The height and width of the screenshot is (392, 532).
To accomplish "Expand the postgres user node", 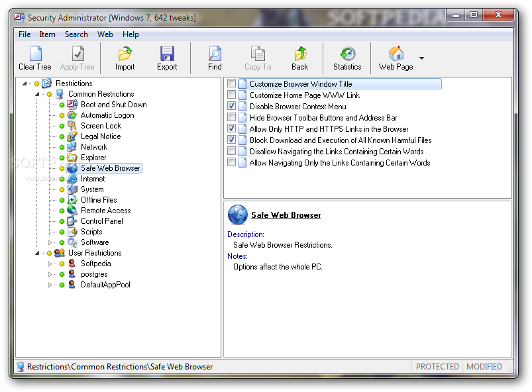I will tap(50, 274).
